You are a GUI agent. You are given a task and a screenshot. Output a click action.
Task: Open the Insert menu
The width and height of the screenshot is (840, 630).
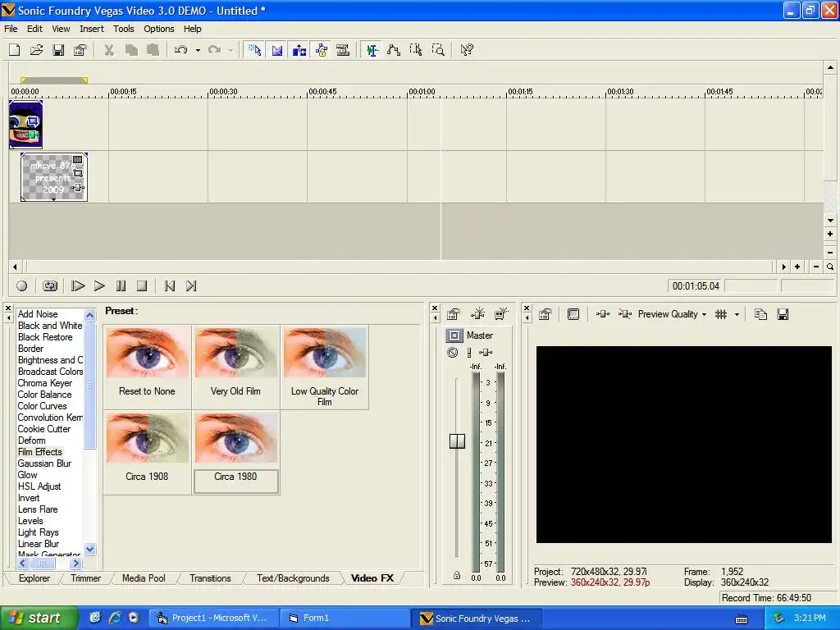tap(92, 29)
